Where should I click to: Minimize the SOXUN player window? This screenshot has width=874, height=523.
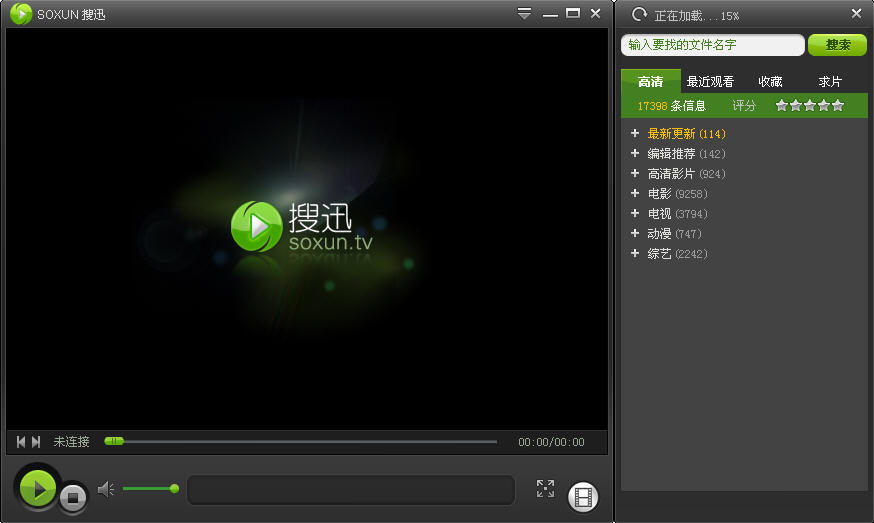(550, 15)
